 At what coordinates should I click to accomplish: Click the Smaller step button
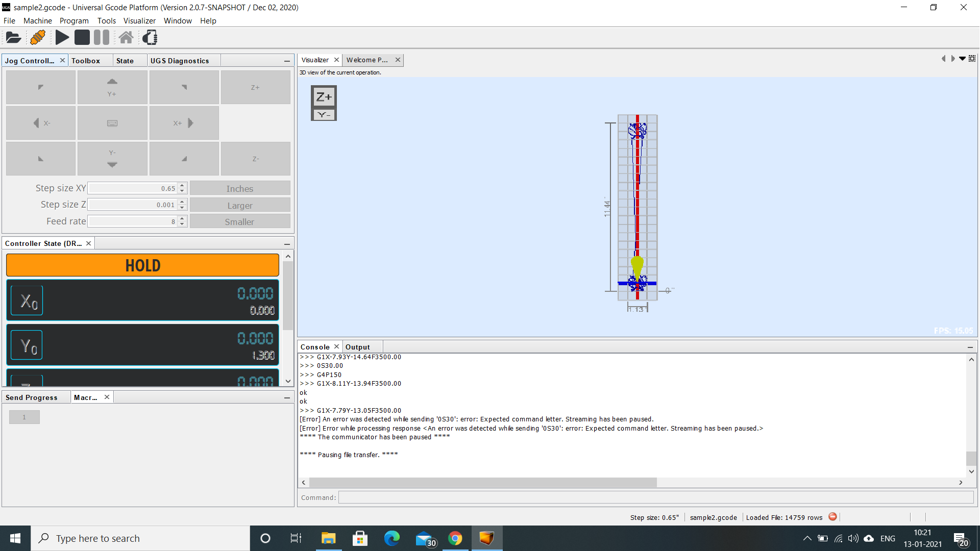click(240, 221)
